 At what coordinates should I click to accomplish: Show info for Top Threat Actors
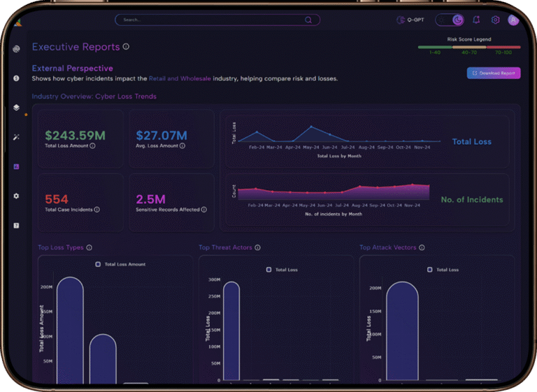pos(258,247)
